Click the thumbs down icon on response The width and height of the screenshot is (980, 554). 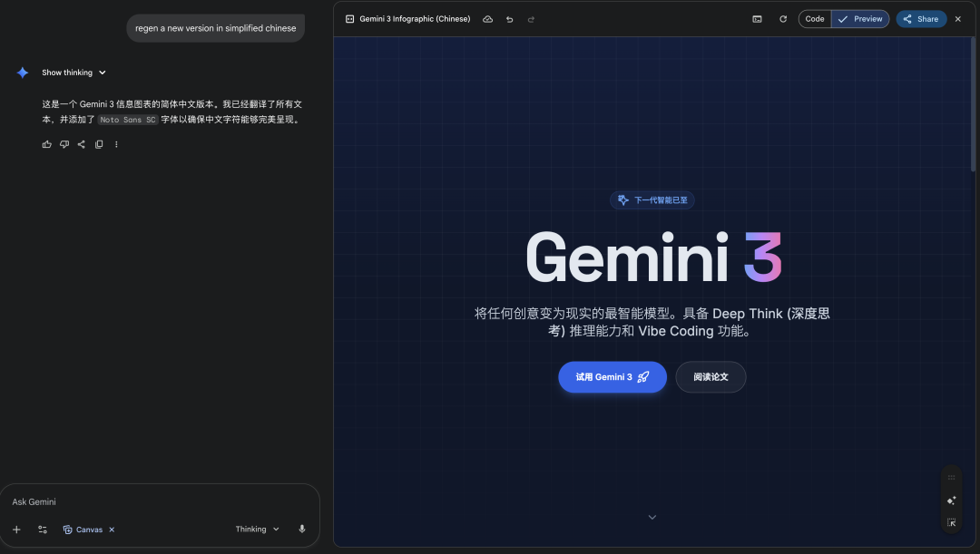point(64,144)
